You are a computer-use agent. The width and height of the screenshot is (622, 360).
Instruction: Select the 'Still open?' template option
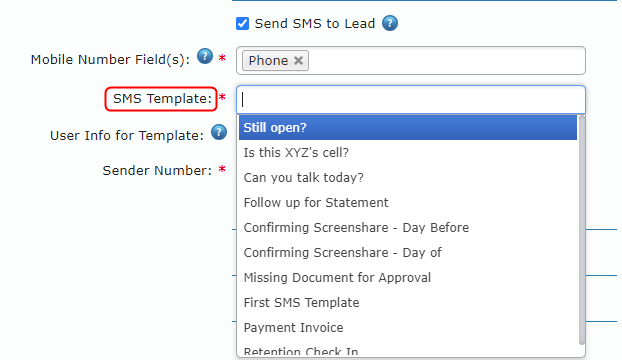pos(408,128)
